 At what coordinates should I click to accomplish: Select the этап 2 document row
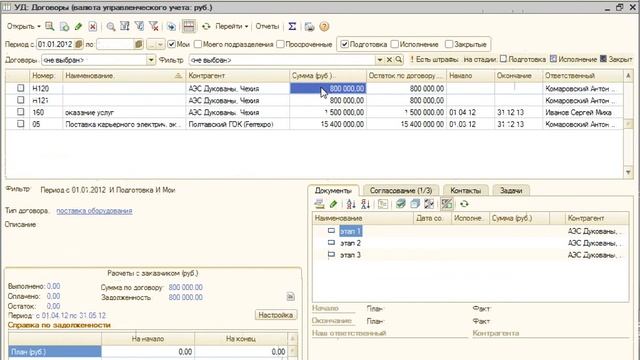tap(471, 243)
